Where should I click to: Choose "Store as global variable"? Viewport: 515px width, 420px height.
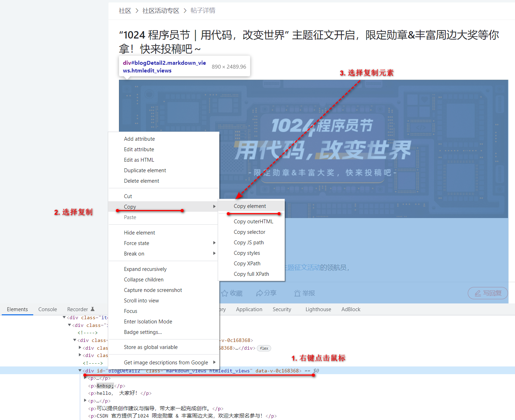(x=151, y=347)
